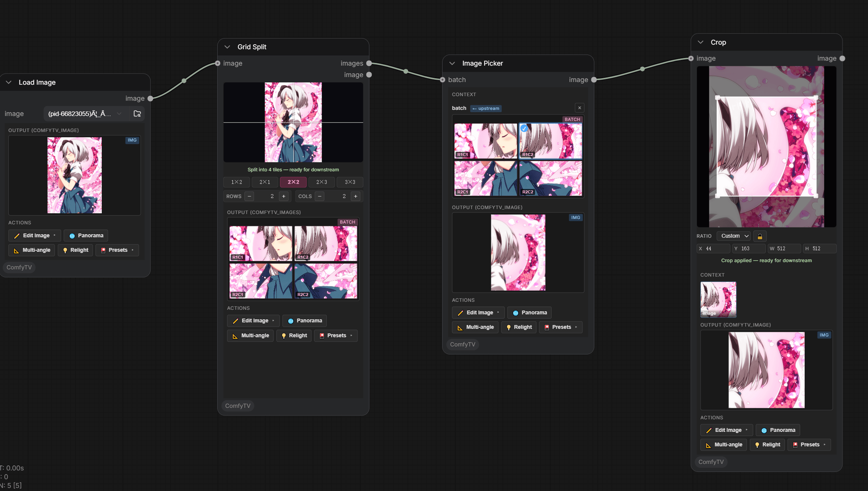
Task: Click Panorama in Crop actions
Action: click(x=778, y=430)
